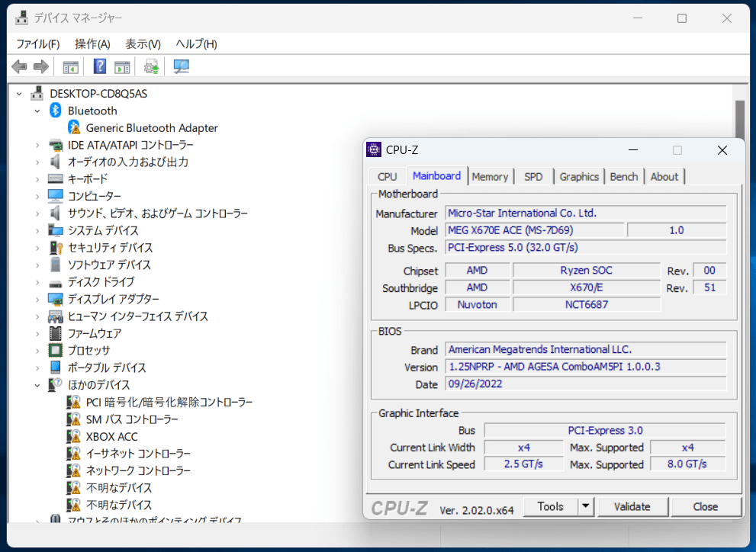The width and height of the screenshot is (756, 552).
Task: Click the Chipset Ryzen SOC value
Action: [x=587, y=270]
